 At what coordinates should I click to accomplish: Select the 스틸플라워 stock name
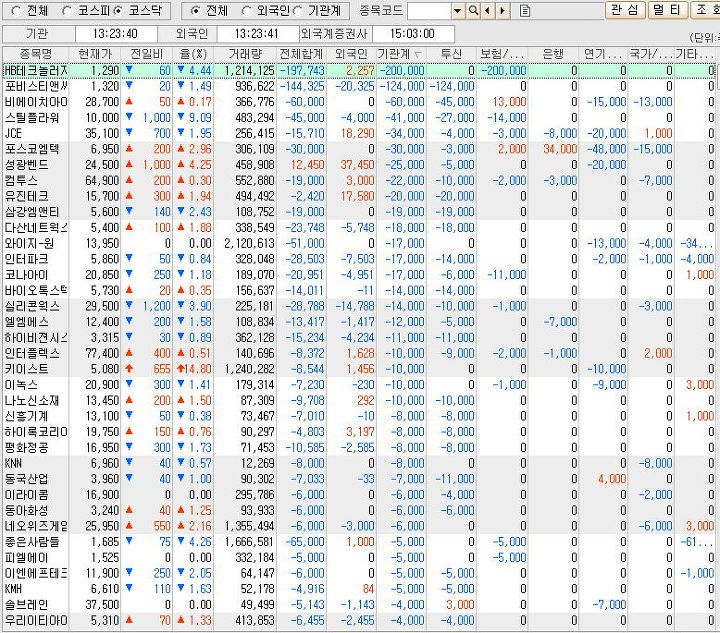[32, 118]
